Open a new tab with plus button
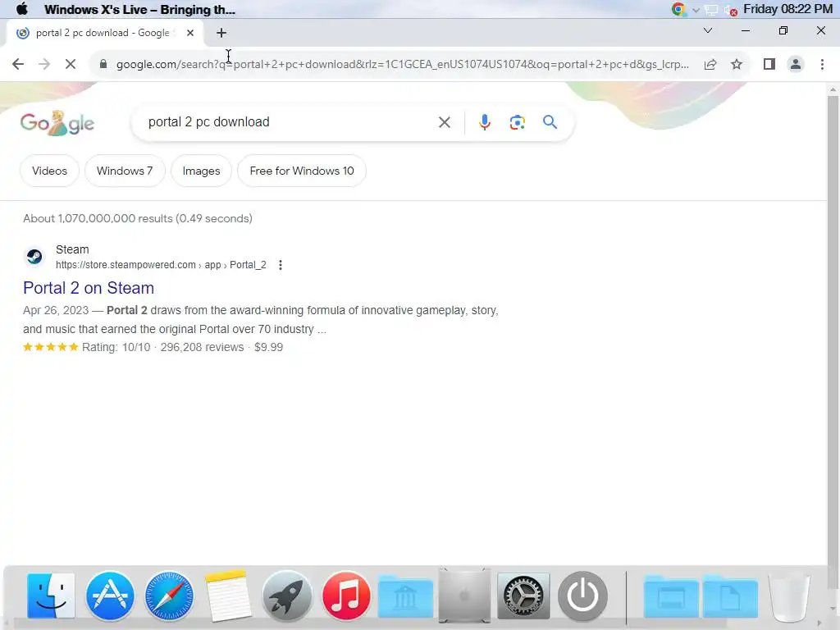The width and height of the screenshot is (840, 630). click(221, 33)
